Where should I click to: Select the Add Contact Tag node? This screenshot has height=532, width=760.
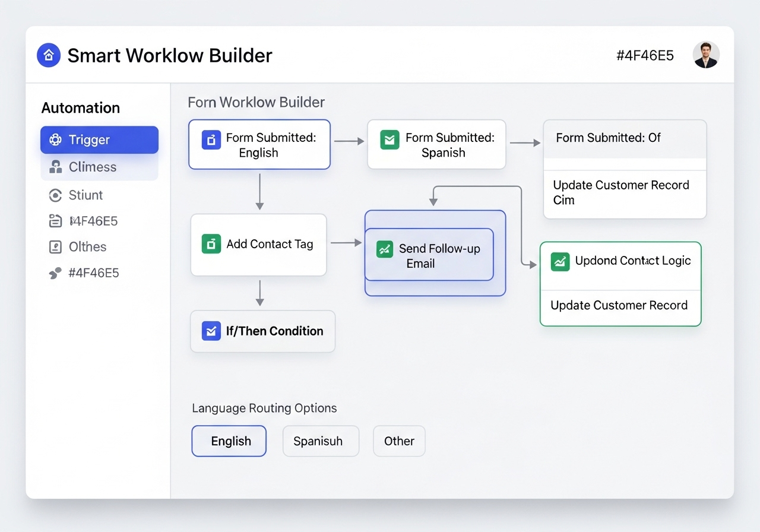pos(258,245)
